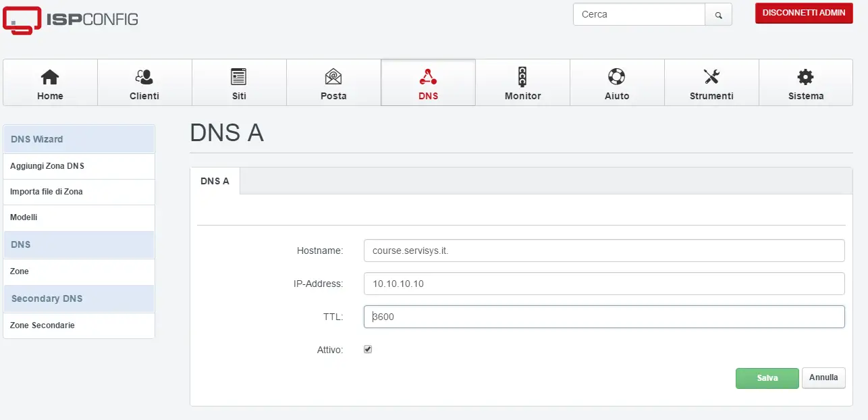Click the Hostname input field

point(604,251)
